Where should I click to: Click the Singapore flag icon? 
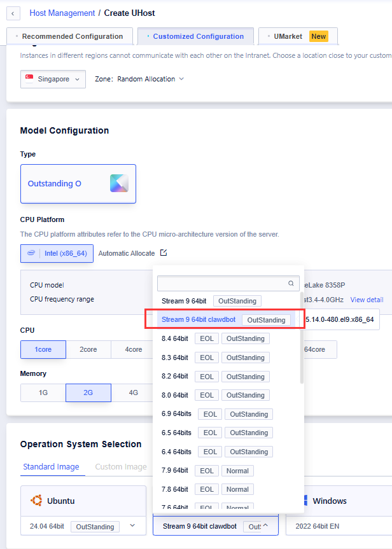pos(29,79)
